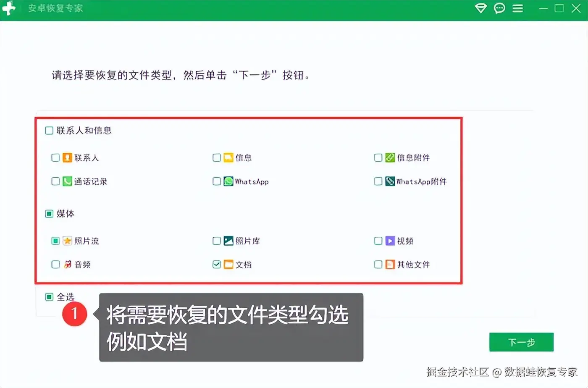The width and height of the screenshot is (588, 388).
Task: Close the 安卓恢复专家 window
Action: (x=576, y=8)
